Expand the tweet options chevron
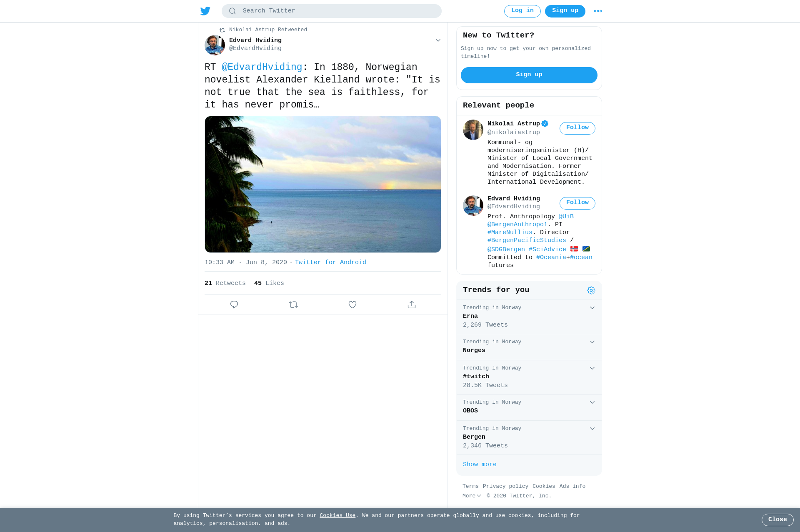Screen dimensions: 800x532 coord(438,40)
